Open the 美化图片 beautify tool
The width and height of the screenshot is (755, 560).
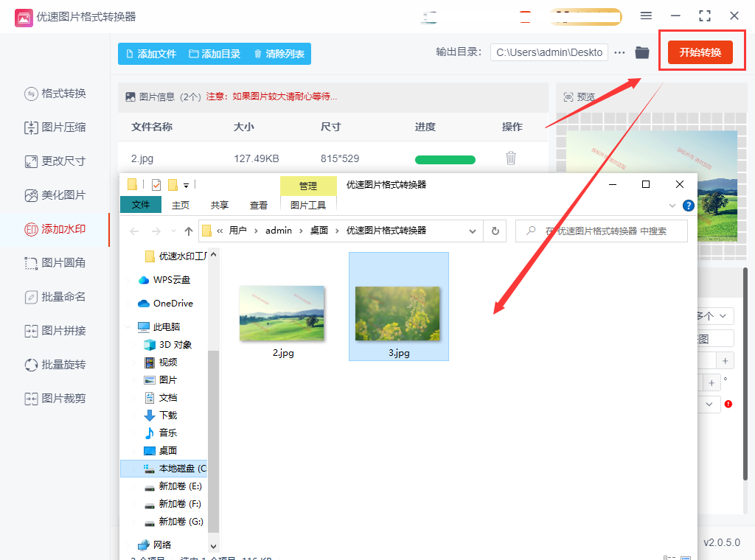55,195
